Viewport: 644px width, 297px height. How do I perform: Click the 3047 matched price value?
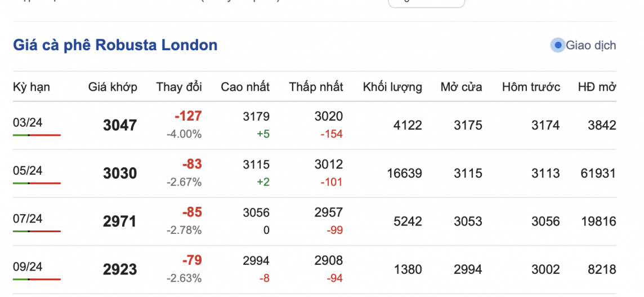120,125
